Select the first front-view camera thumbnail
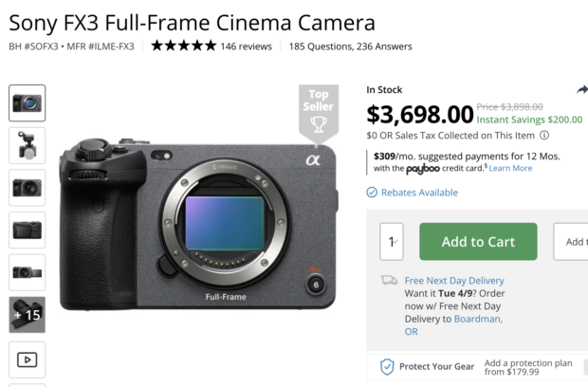The image size is (588, 387). pyautogui.click(x=28, y=102)
